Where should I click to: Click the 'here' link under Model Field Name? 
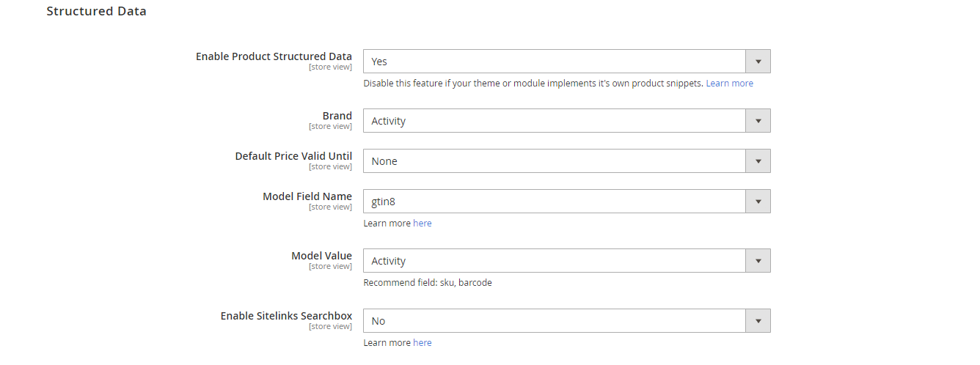(x=423, y=224)
